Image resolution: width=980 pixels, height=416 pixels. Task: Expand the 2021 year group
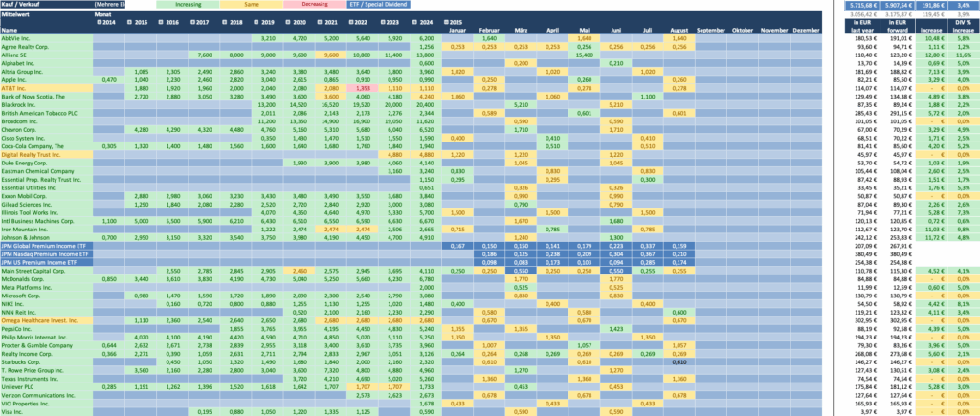pyautogui.click(x=320, y=22)
